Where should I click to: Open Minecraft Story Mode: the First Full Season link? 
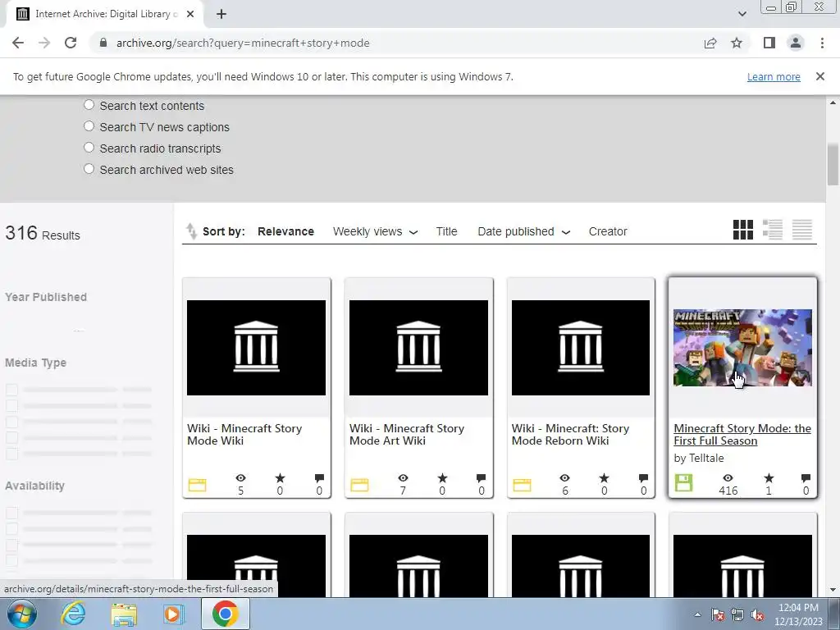742,435
